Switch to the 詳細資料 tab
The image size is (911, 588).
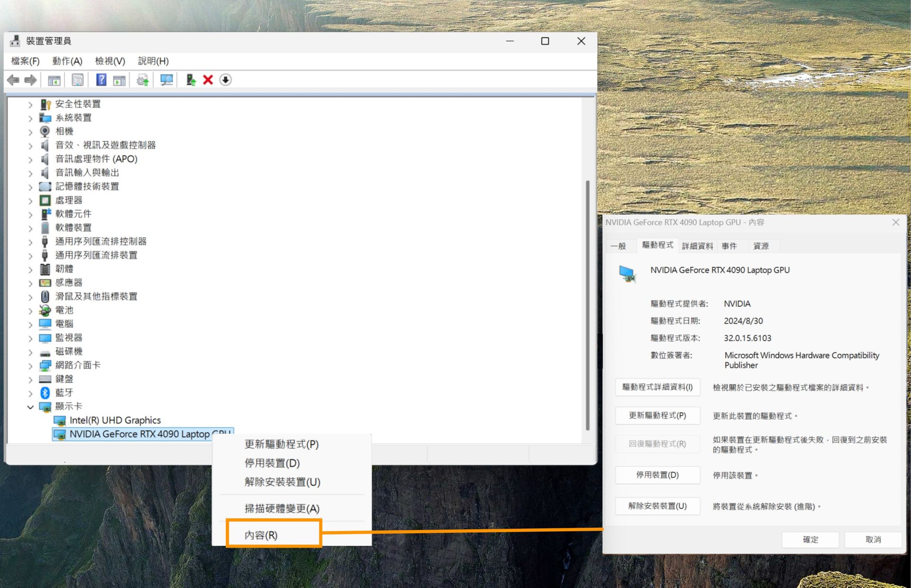(x=697, y=246)
